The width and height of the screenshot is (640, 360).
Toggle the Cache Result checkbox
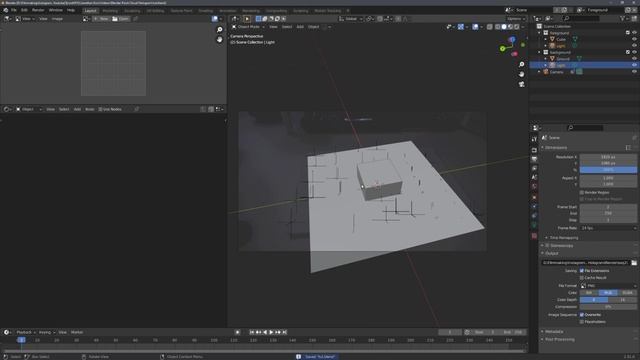tap(582, 278)
